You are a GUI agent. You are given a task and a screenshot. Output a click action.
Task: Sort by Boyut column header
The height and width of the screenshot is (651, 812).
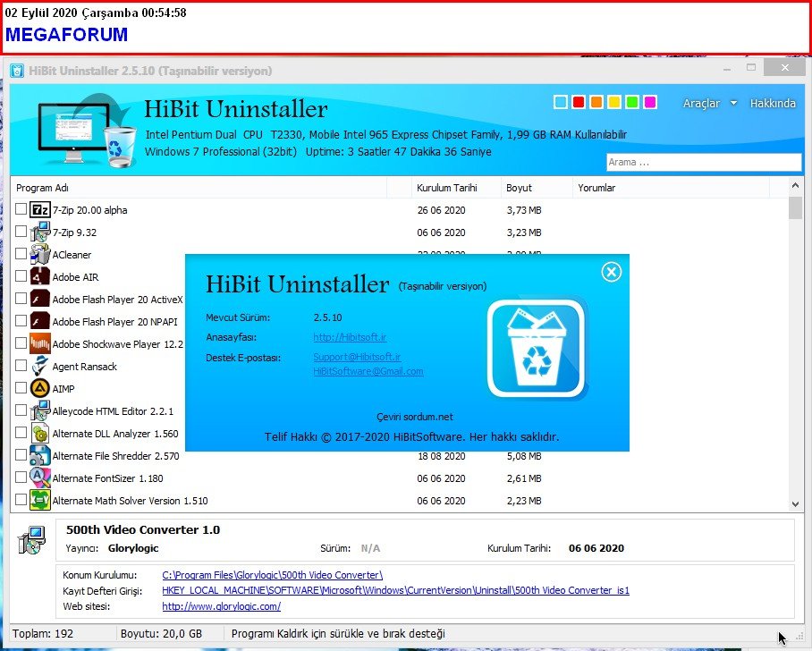[x=536, y=188]
